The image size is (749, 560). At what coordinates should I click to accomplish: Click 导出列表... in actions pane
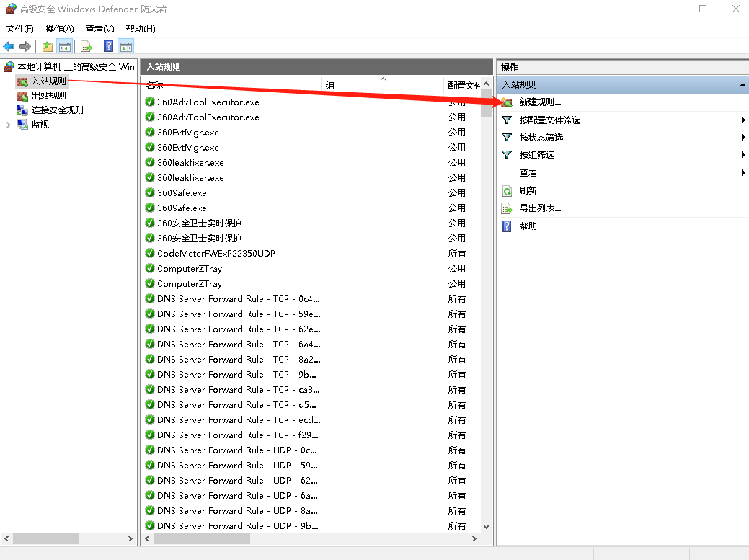pyautogui.click(x=539, y=208)
